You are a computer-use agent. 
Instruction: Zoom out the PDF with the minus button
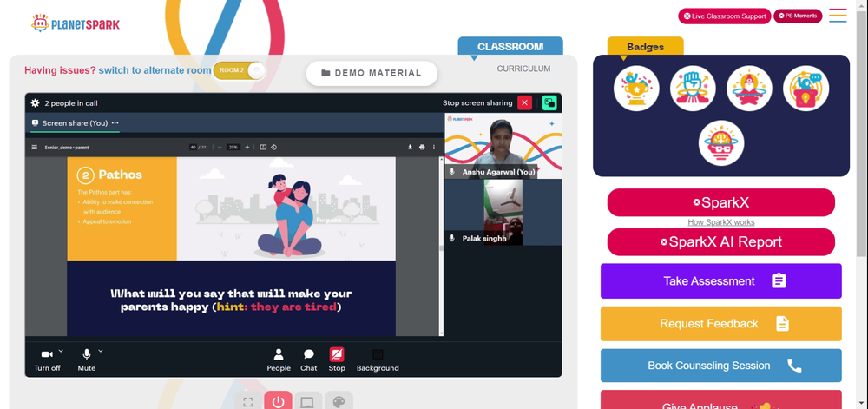(220, 148)
